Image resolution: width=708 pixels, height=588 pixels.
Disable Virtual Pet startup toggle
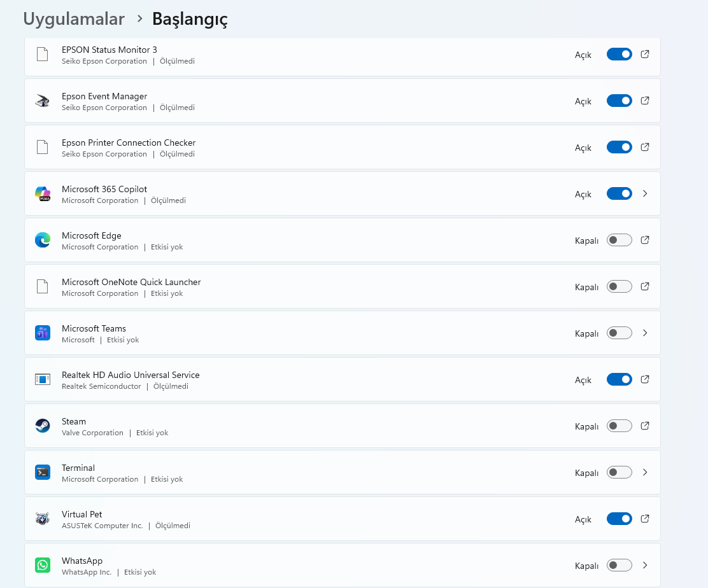[619, 519]
